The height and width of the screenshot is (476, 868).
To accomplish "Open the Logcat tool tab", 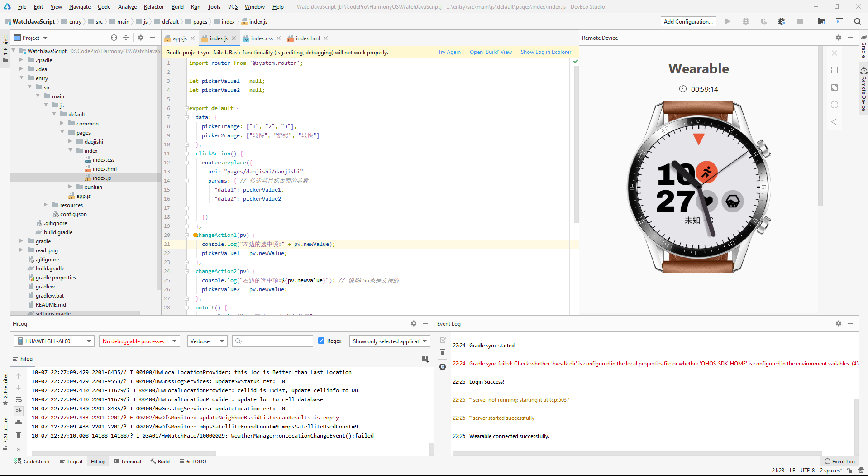I will tap(72, 462).
